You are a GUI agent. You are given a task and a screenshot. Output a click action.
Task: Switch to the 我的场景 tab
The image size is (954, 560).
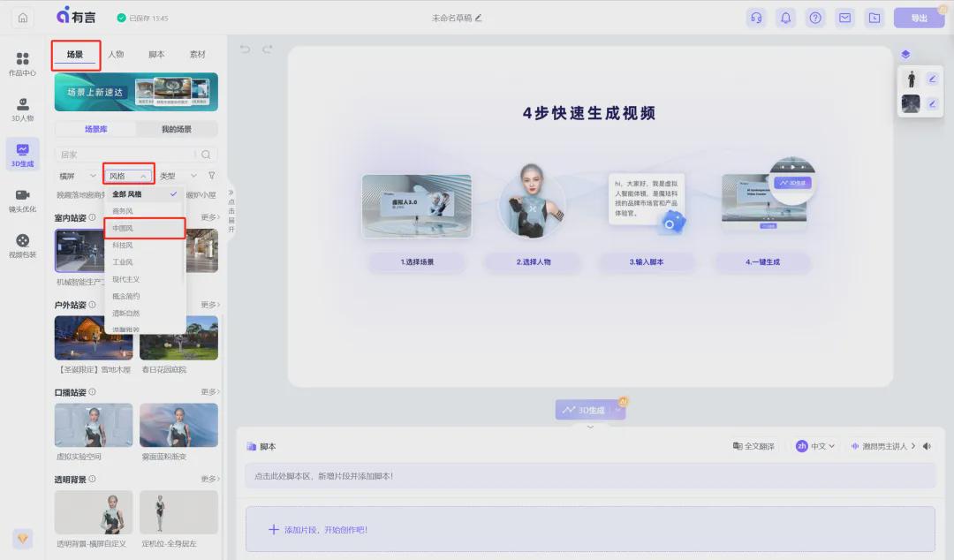tap(176, 129)
